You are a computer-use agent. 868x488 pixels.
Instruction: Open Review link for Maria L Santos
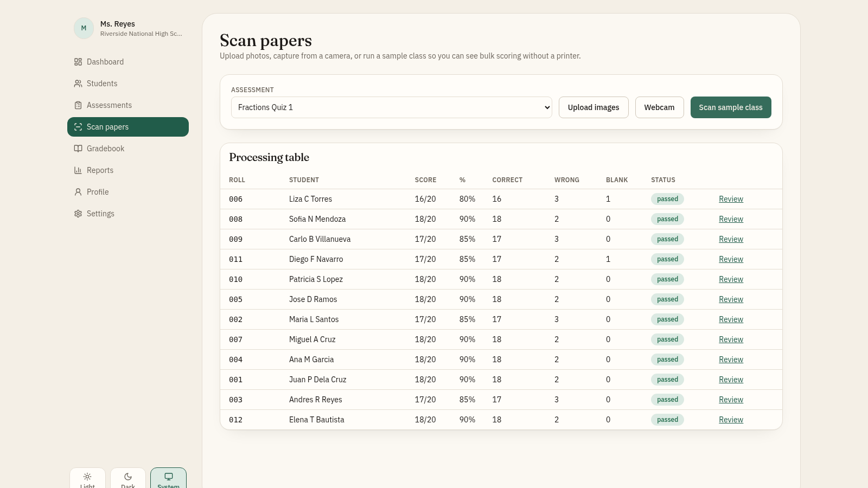[x=731, y=319]
